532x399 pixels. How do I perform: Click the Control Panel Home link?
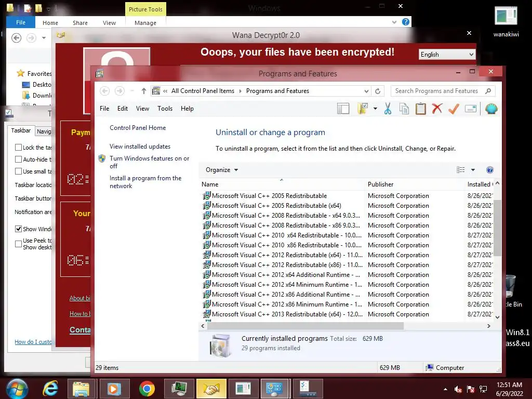138,128
